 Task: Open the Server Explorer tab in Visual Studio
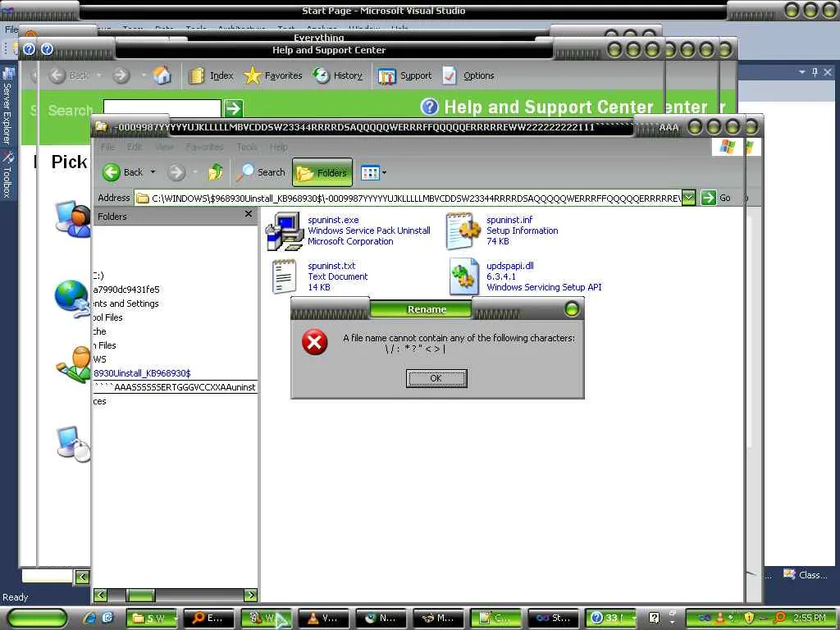[x=7, y=106]
